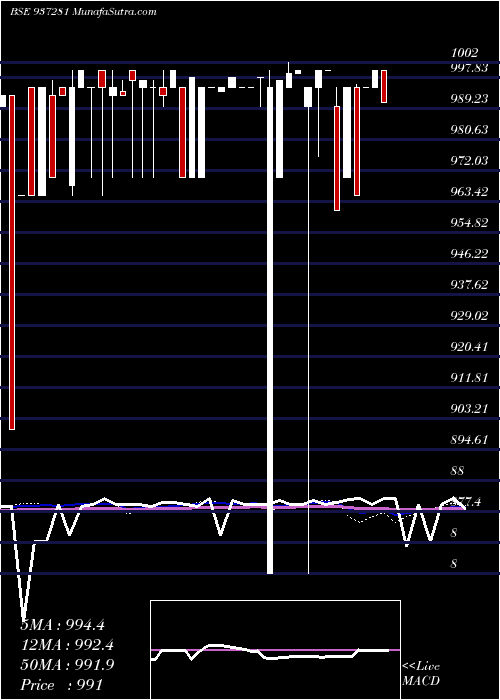Click the 50MA : 991.9 reading
This screenshot has height=700, width=500.
67,665
